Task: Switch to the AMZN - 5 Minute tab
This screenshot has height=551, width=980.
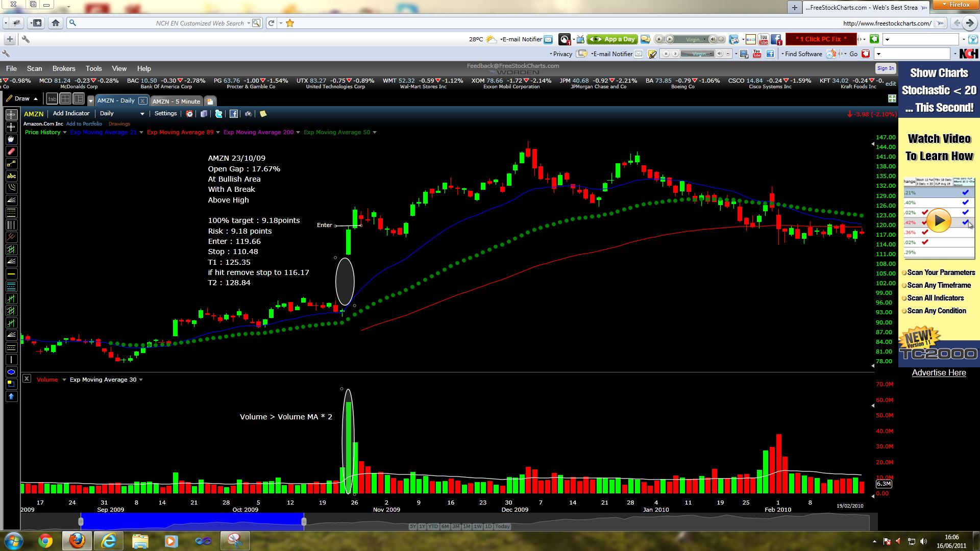Action: click(x=176, y=101)
